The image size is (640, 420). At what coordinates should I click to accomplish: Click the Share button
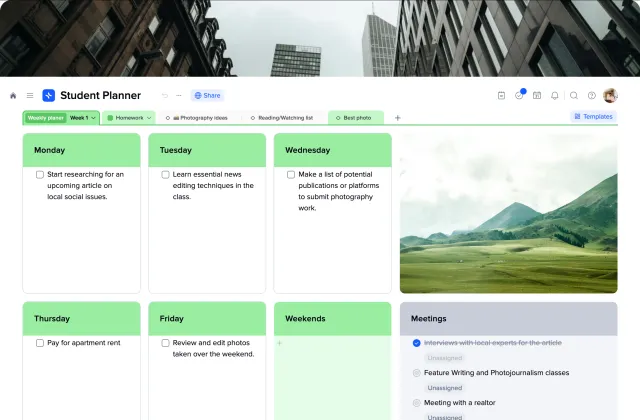(207, 96)
